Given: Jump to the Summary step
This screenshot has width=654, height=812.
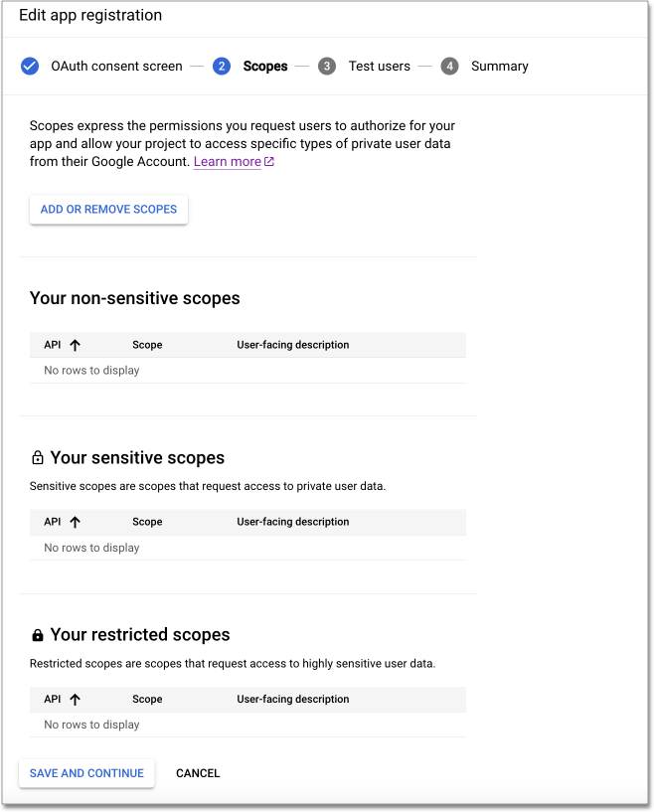Looking at the screenshot, I should (499, 67).
